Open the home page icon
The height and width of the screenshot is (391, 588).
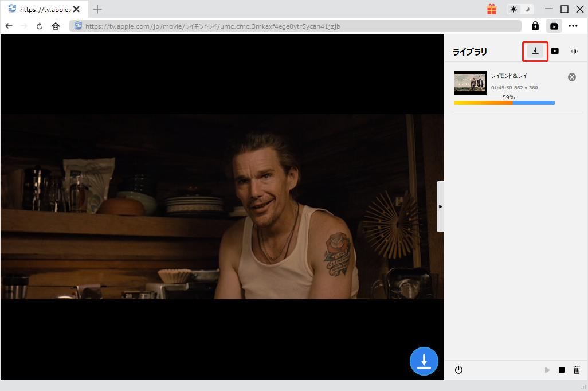pyautogui.click(x=56, y=26)
